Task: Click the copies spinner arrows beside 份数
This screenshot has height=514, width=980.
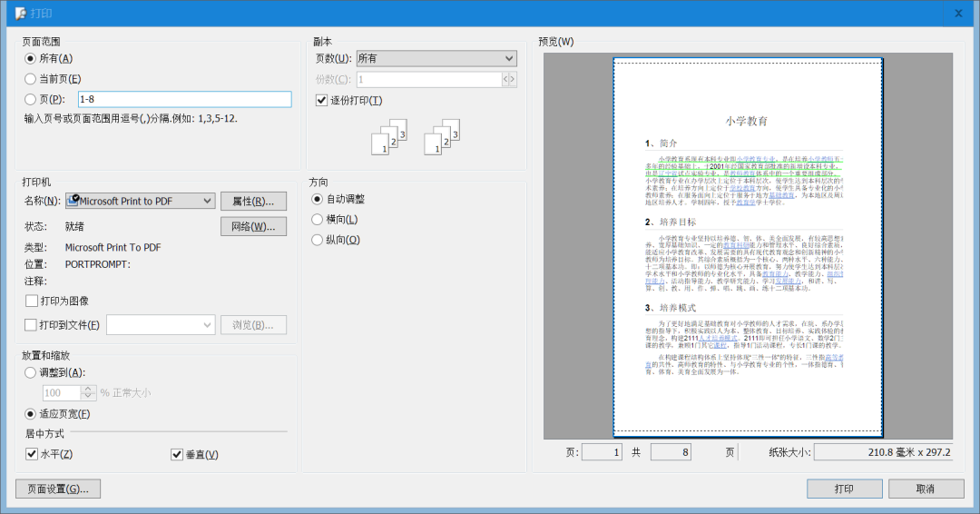Action: point(509,79)
